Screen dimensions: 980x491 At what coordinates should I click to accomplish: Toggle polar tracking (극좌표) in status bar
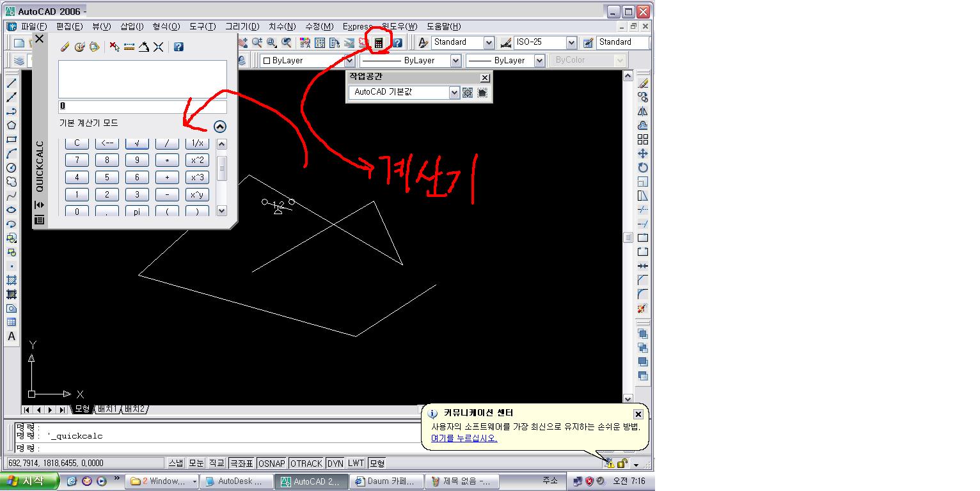click(x=242, y=464)
